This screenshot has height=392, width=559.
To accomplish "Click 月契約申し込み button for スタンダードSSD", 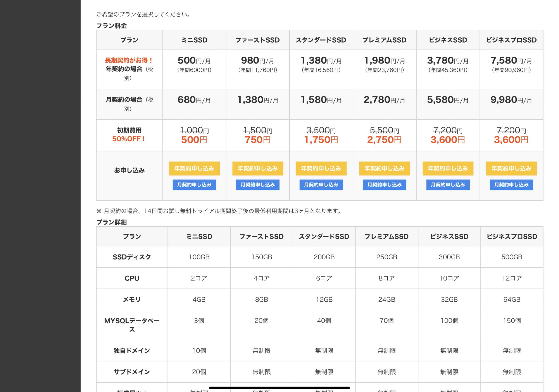I will pyautogui.click(x=321, y=185).
